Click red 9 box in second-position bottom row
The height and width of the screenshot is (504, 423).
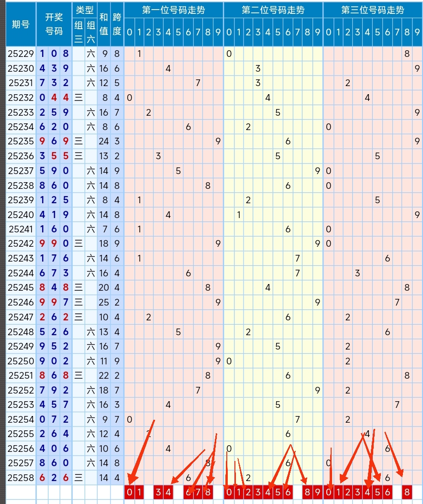click(318, 492)
